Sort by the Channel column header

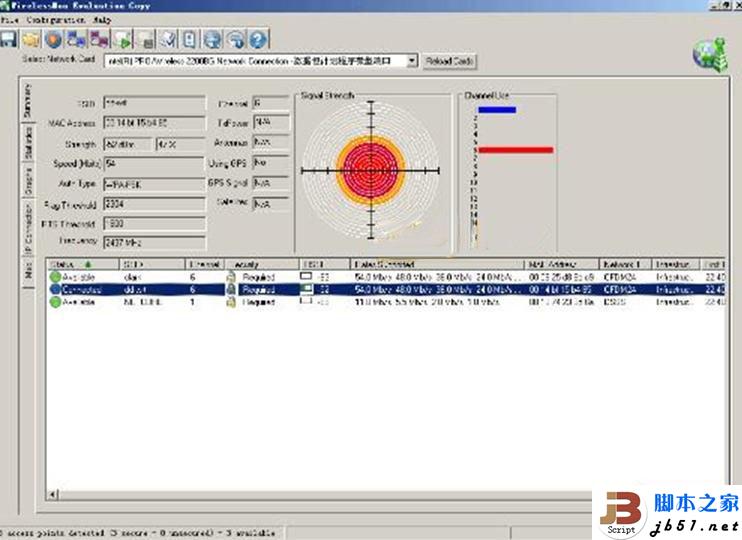click(x=204, y=264)
